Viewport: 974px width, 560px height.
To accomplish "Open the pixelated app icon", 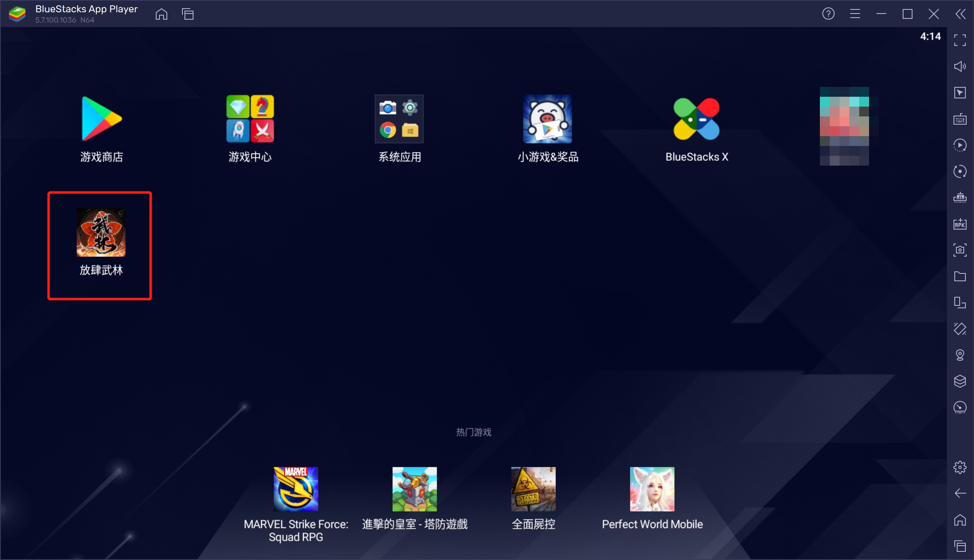I will pyautogui.click(x=844, y=126).
